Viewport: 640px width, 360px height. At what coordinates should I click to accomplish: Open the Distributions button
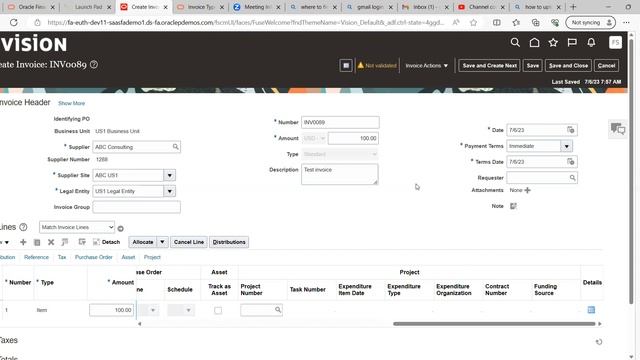tap(229, 242)
